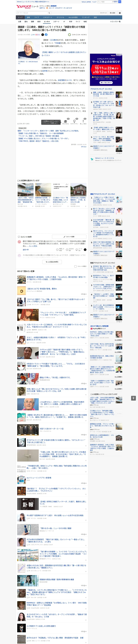Open 高橋留美子×新垣結衣 recommended article
Image resolution: width=138 pixels, height=644 pixels.
point(56,278)
